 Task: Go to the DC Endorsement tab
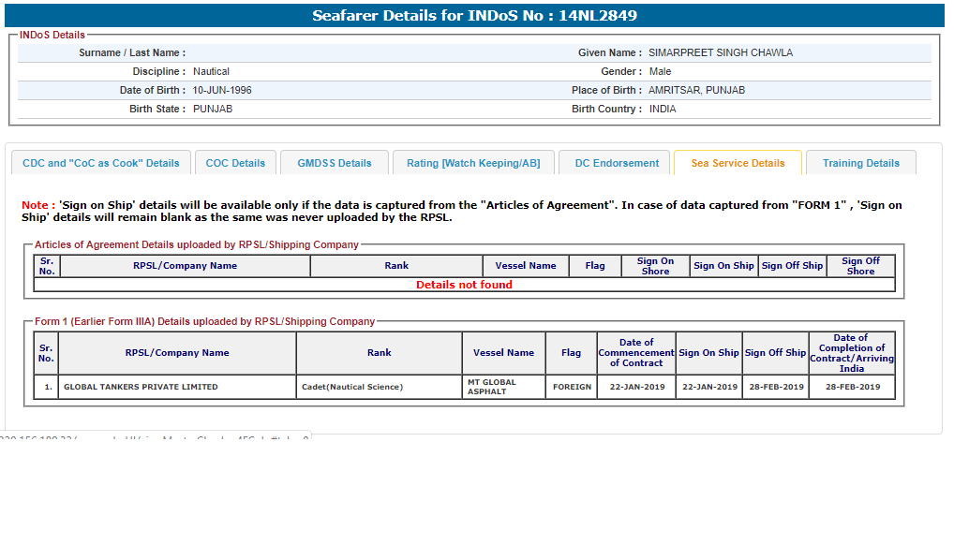pyautogui.click(x=617, y=163)
